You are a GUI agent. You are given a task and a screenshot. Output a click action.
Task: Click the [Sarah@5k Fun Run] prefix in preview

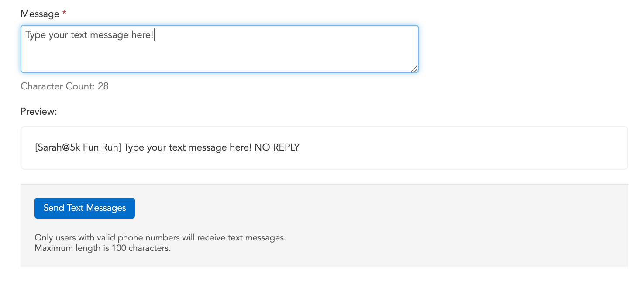78,147
